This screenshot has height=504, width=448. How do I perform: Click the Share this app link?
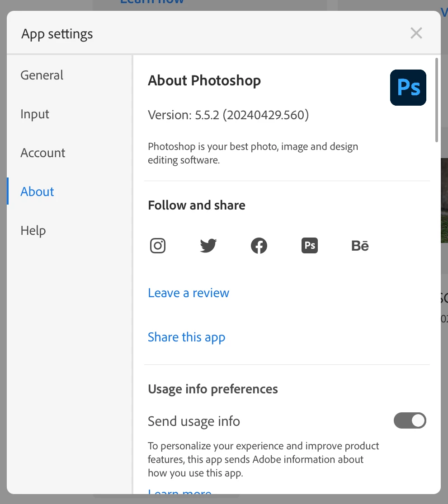[x=187, y=337]
